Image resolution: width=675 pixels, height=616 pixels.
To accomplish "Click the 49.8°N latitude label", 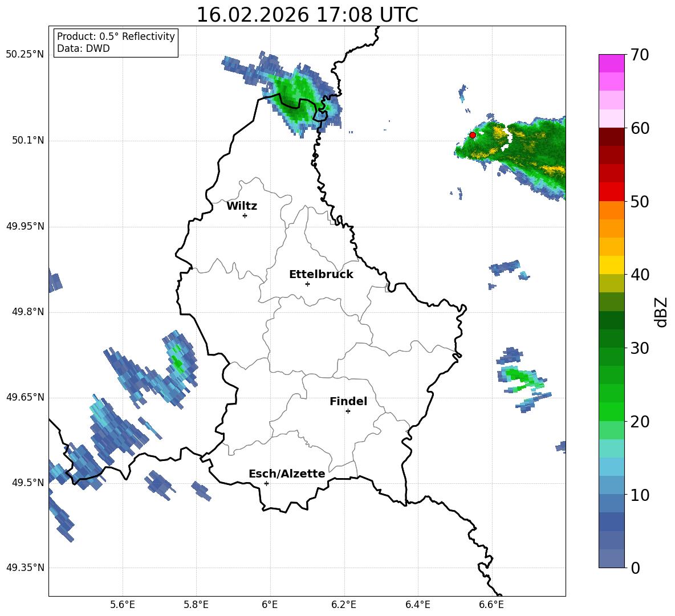I will (27, 312).
